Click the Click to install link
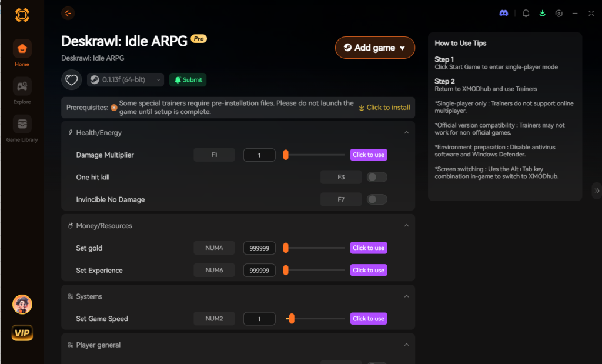602x364 pixels. [384, 108]
